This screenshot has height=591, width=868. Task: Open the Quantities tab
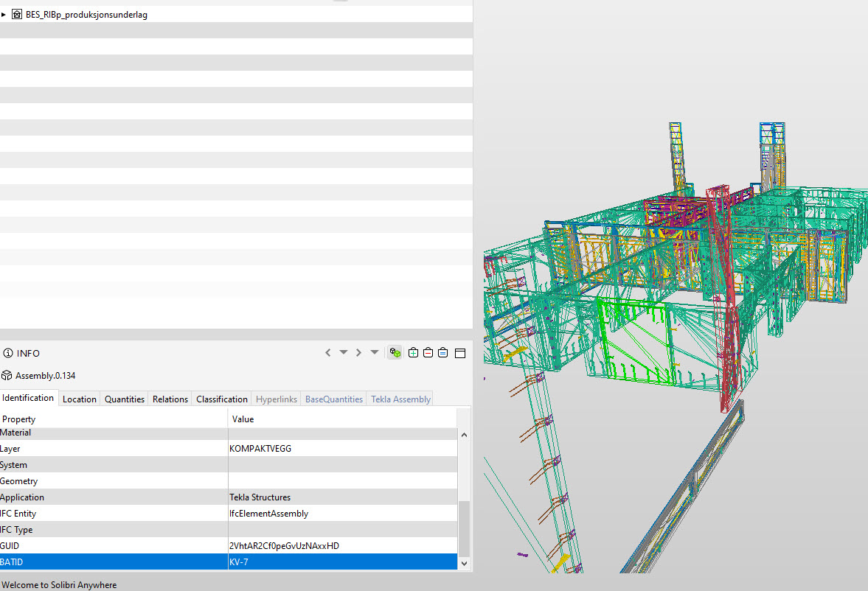124,399
